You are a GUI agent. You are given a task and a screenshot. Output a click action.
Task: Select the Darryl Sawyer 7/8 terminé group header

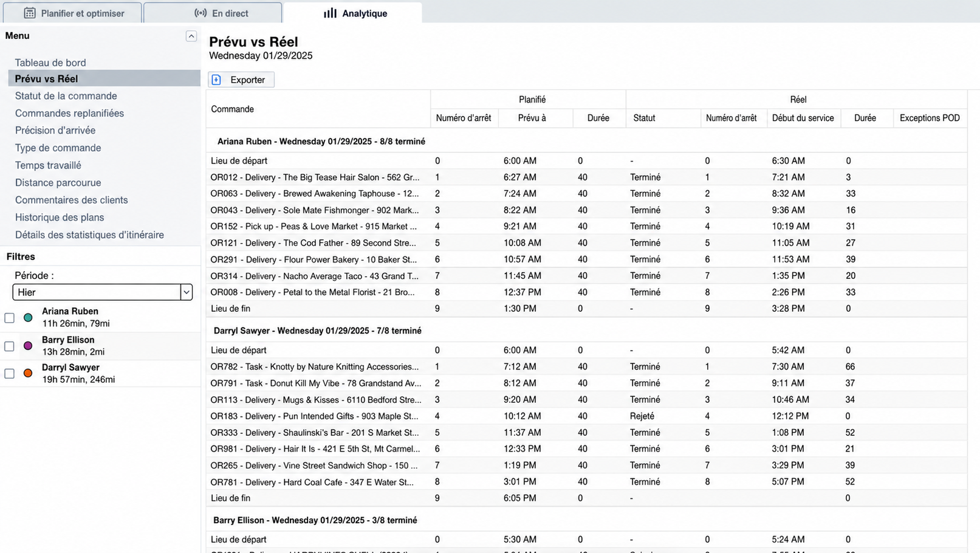(318, 331)
